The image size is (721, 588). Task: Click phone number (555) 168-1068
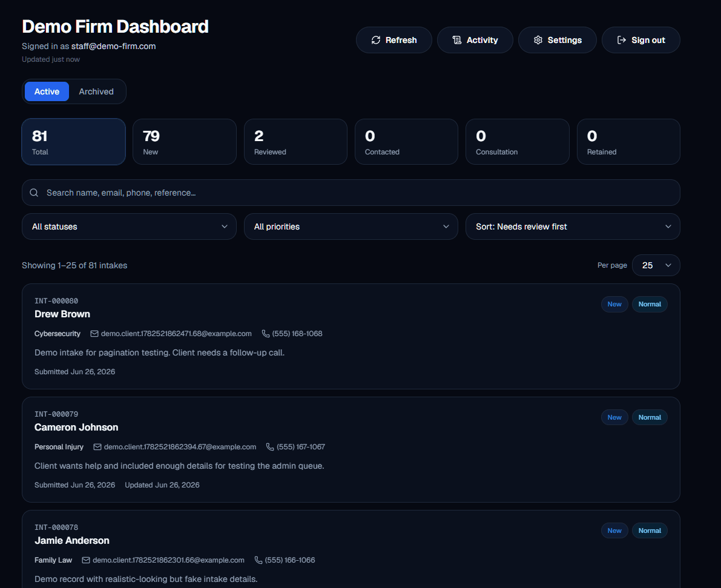[x=297, y=334]
